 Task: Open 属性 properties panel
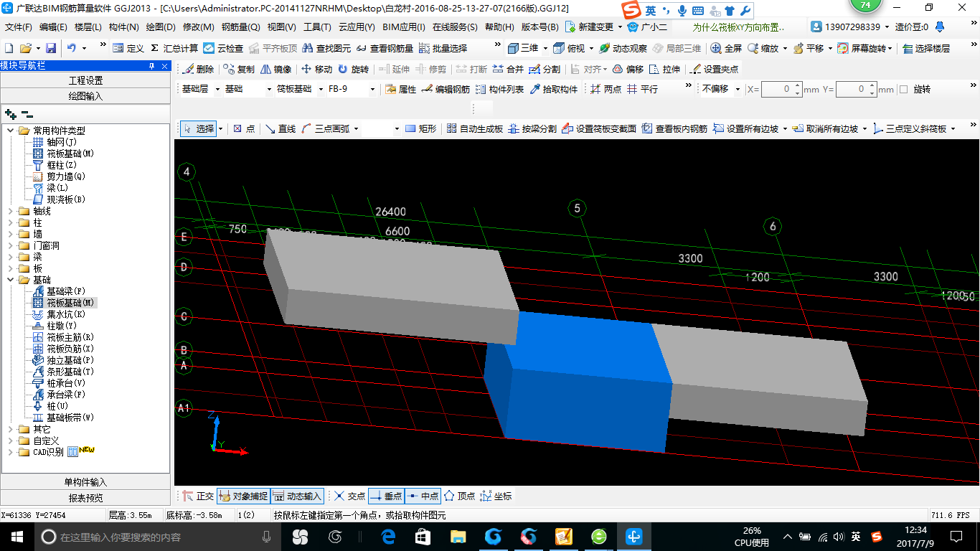point(400,90)
